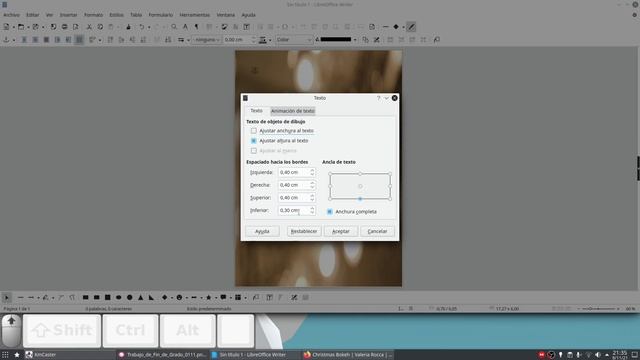Increase the Izquierda spacing value

coord(312,170)
